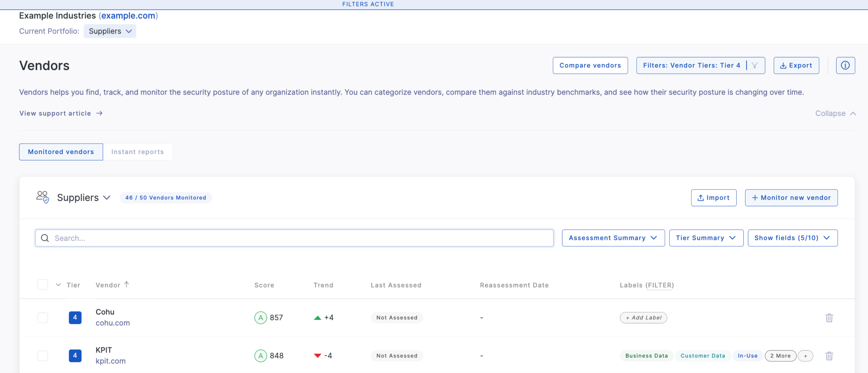Click the Business Data label on KPIT
868x373 pixels.
[646, 356]
